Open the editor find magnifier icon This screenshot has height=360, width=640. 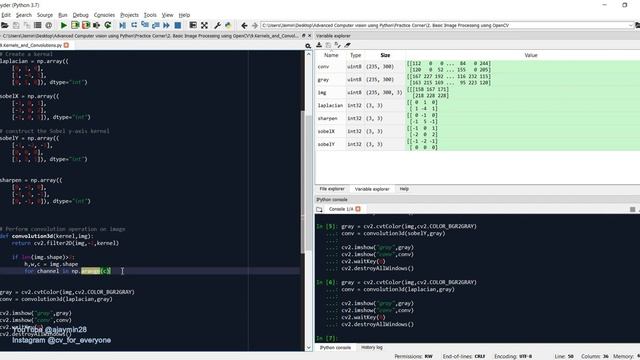[x=308, y=46]
